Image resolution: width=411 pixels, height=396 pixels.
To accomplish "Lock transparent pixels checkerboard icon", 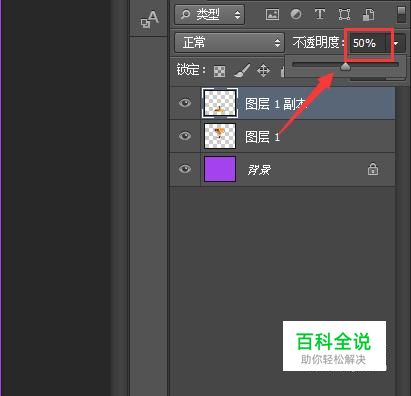I will pos(219,71).
